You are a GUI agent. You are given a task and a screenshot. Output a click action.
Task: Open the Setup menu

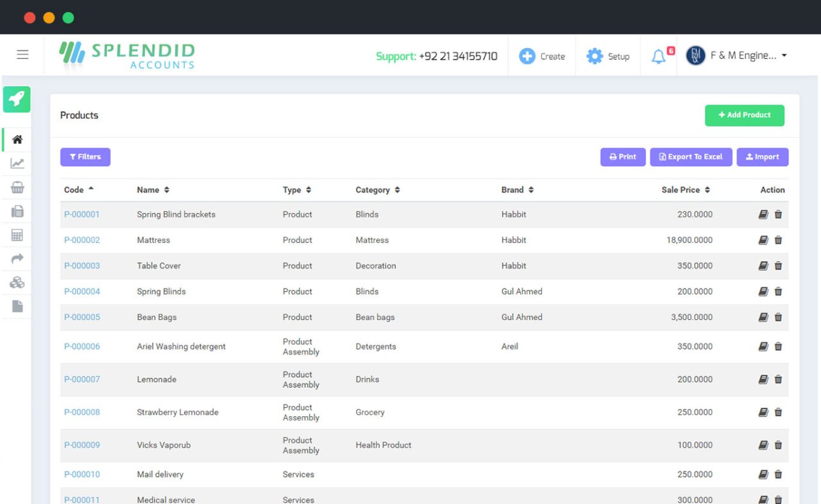pyautogui.click(x=607, y=55)
